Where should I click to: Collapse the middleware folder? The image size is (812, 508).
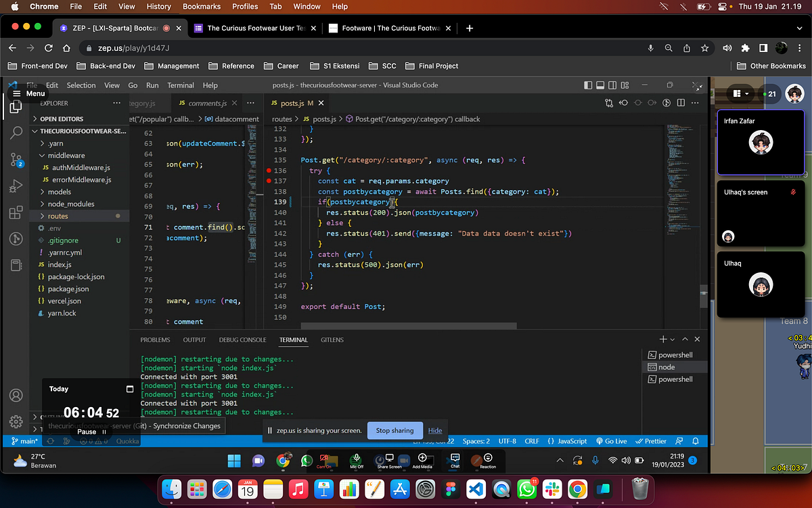click(x=66, y=155)
